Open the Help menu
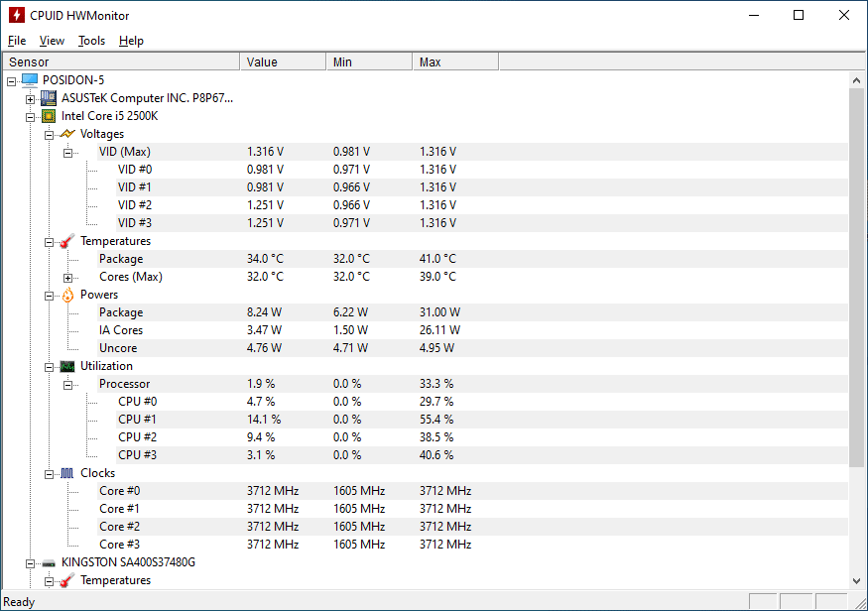 (x=131, y=41)
